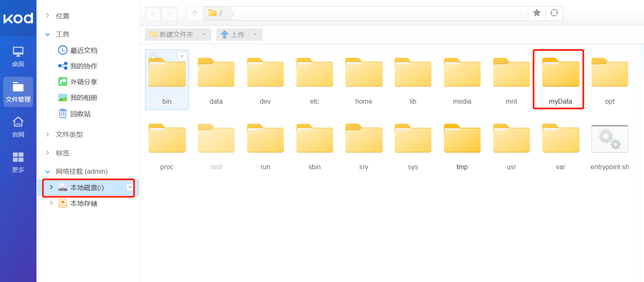644x282 pixels.
Task: Add current path to favorites star
Action: (537, 13)
